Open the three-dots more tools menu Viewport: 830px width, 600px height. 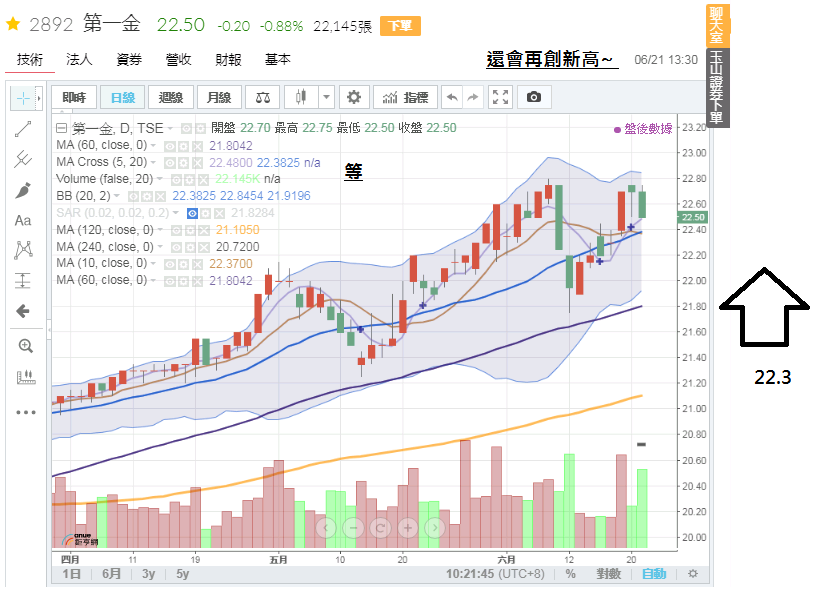[25, 412]
